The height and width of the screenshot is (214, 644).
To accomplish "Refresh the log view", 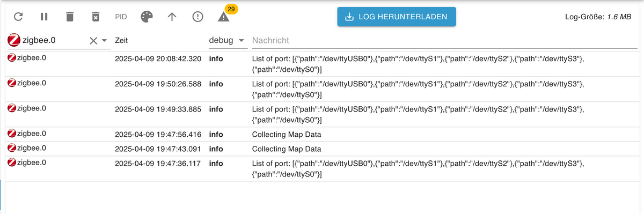I will click(x=18, y=17).
